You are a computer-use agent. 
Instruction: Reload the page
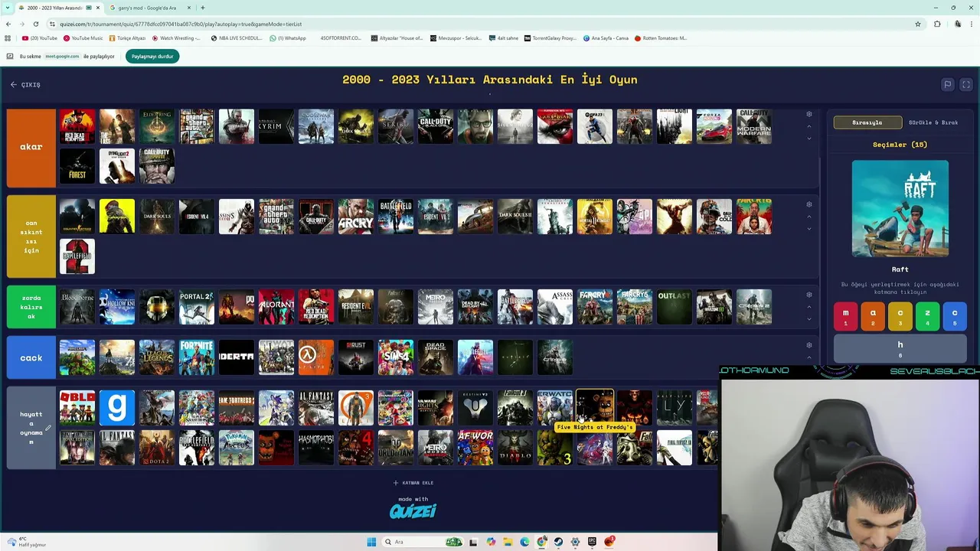[36, 24]
